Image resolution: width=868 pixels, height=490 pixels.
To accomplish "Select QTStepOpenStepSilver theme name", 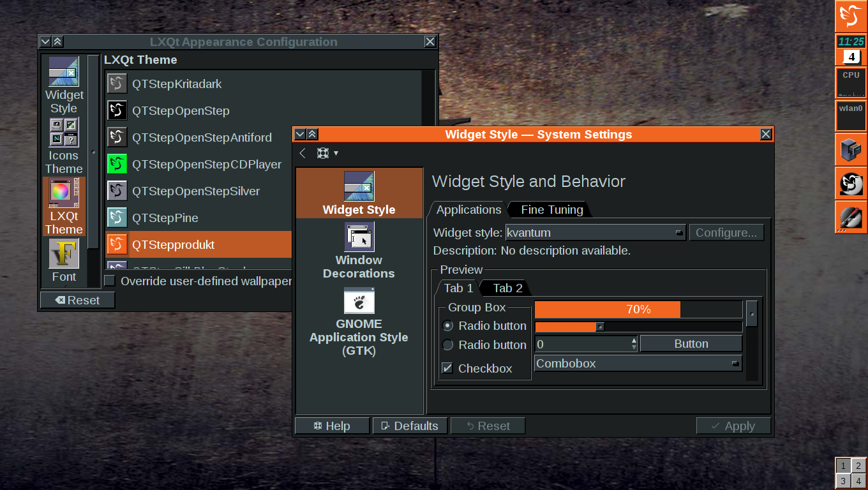I will [196, 191].
